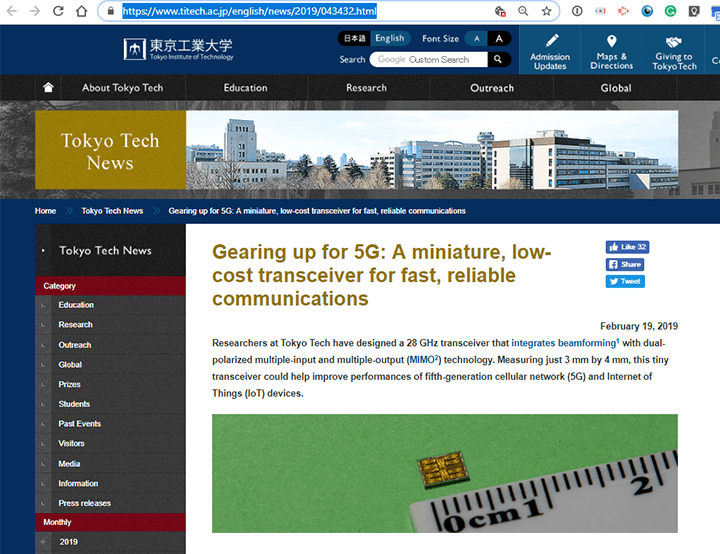Viewport: 720px width, 554px height.
Task: Select Prizes category in sidebar
Action: pos(69,384)
